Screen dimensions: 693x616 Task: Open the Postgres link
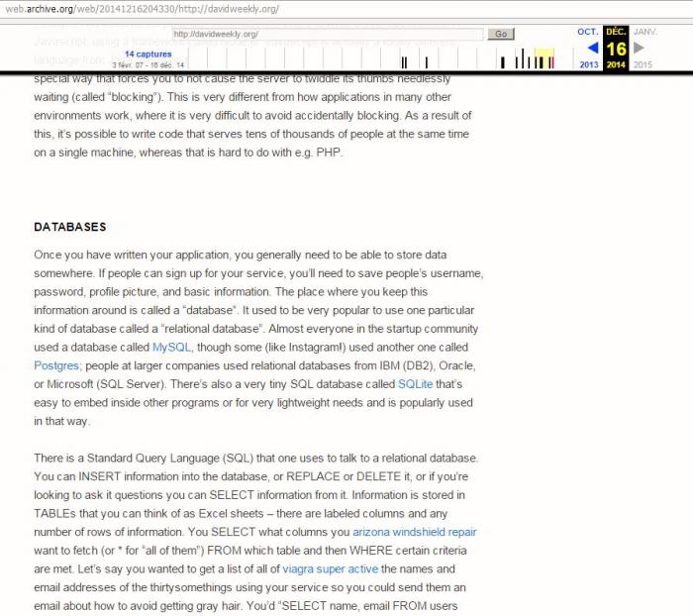tap(56, 365)
